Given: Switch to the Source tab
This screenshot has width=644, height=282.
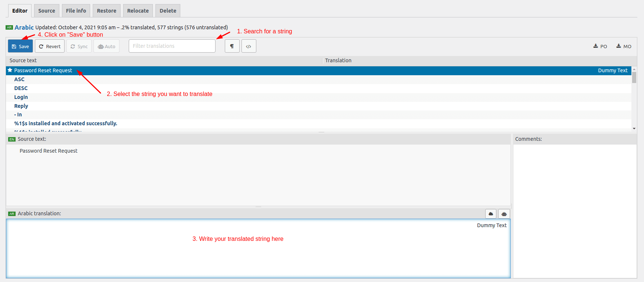Looking at the screenshot, I should 46,11.
